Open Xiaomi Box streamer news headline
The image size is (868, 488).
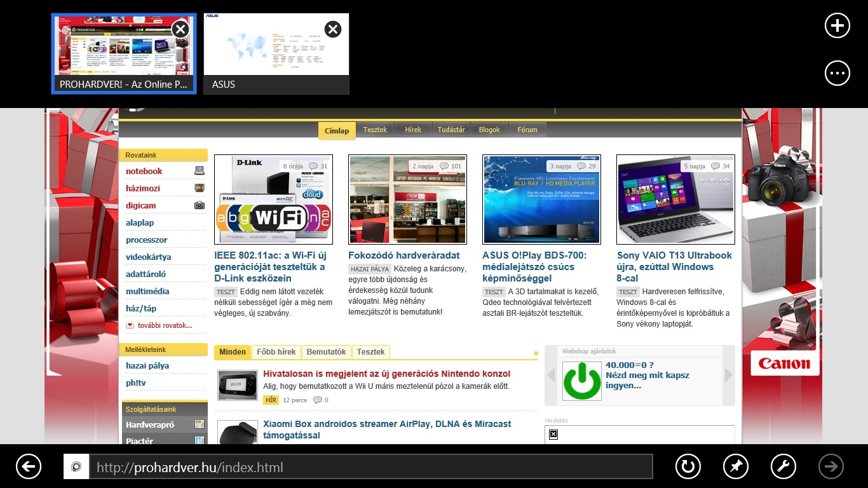[x=387, y=430]
